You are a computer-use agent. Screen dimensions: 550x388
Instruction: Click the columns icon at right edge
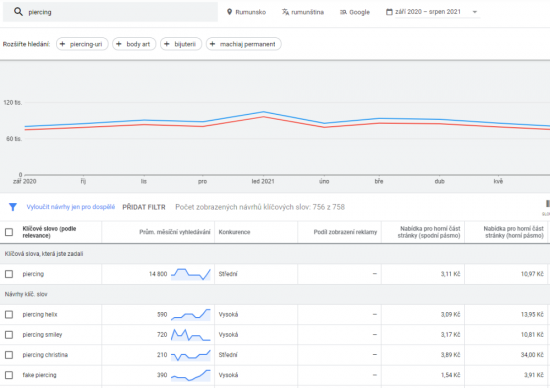pos(547,204)
